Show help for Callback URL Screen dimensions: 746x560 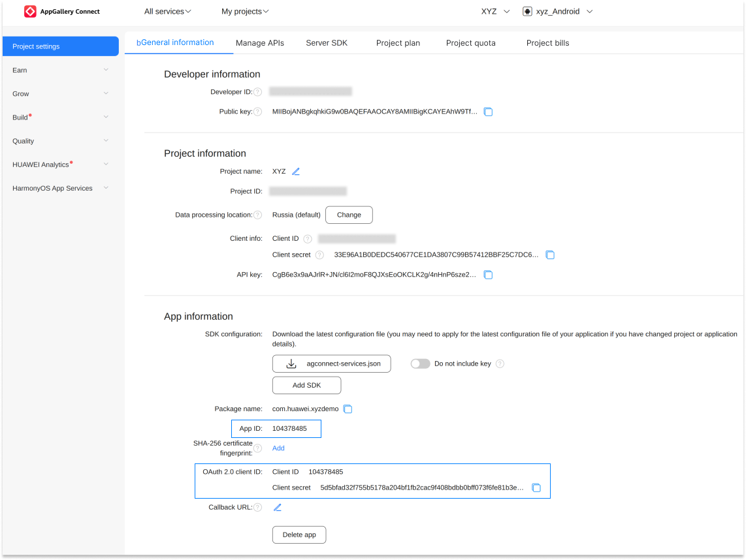click(257, 508)
